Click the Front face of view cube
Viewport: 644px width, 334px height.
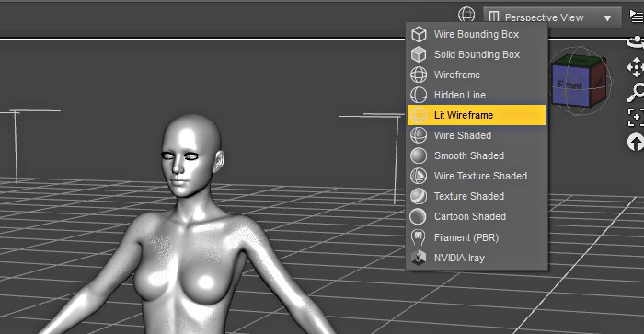(x=569, y=85)
